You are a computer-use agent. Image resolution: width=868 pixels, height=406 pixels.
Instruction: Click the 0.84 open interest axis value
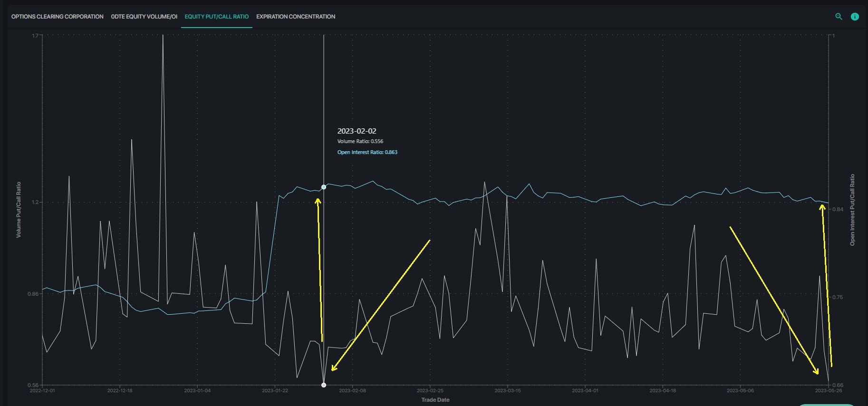click(838, 209)
